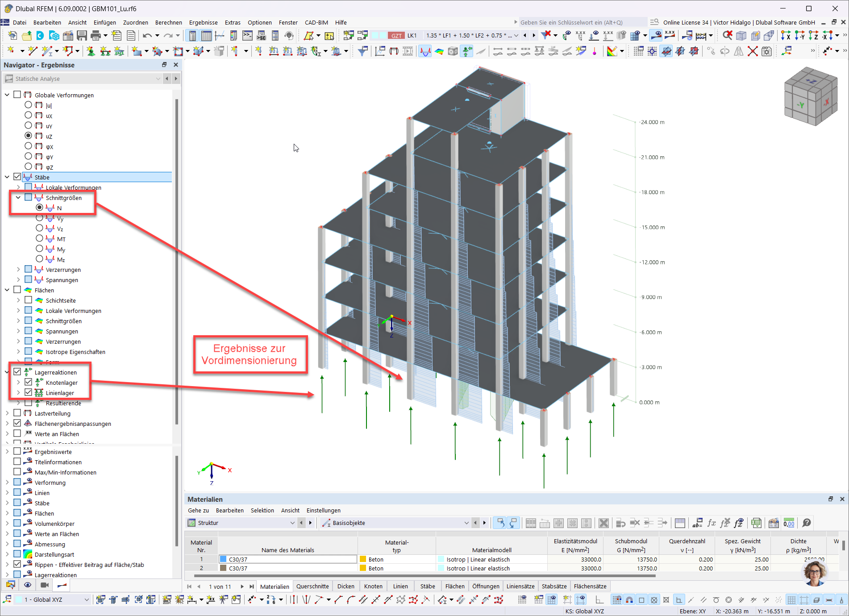This screenshot has width=849, height=616.
Task: Click the rendering camera icon in the toolbar
Action: (x=452, y=51)
